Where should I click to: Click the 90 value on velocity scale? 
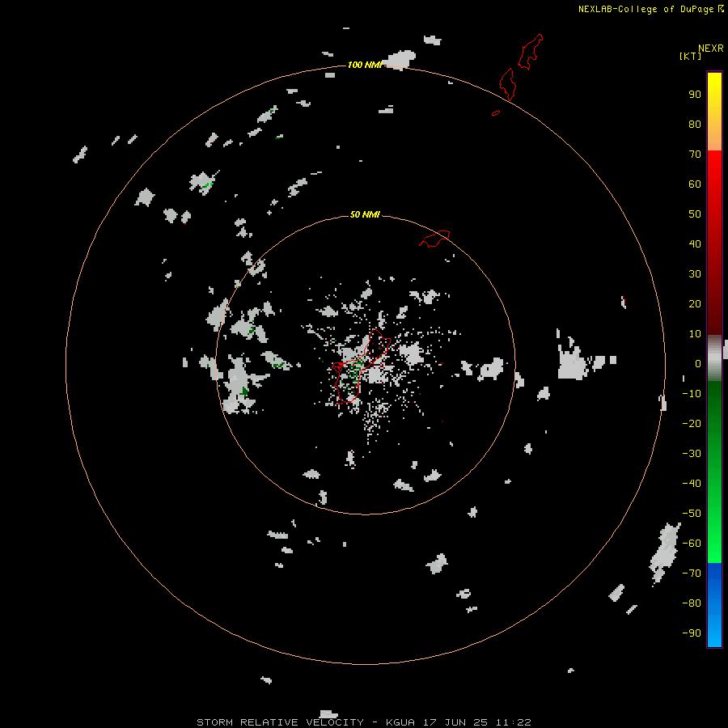tap(695, 95)
